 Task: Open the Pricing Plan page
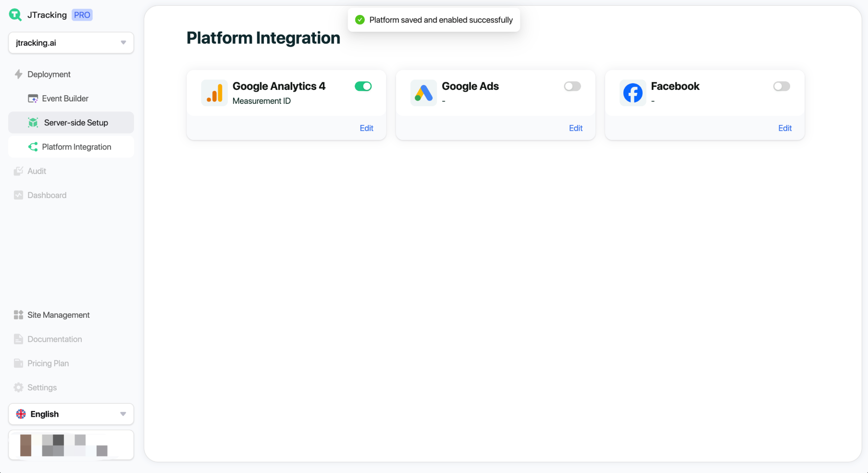[48, 363]
